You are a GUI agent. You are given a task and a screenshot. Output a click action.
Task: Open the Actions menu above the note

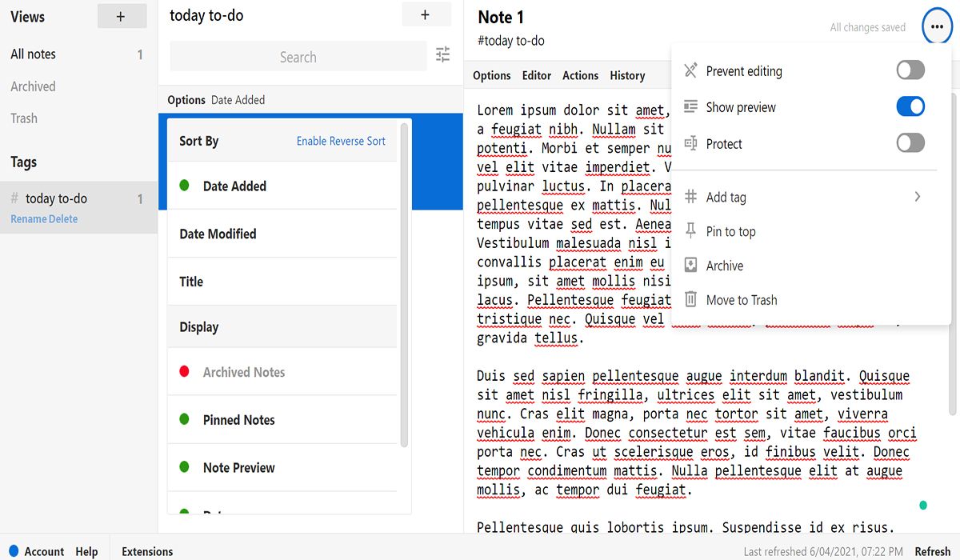tap(580, 75)
